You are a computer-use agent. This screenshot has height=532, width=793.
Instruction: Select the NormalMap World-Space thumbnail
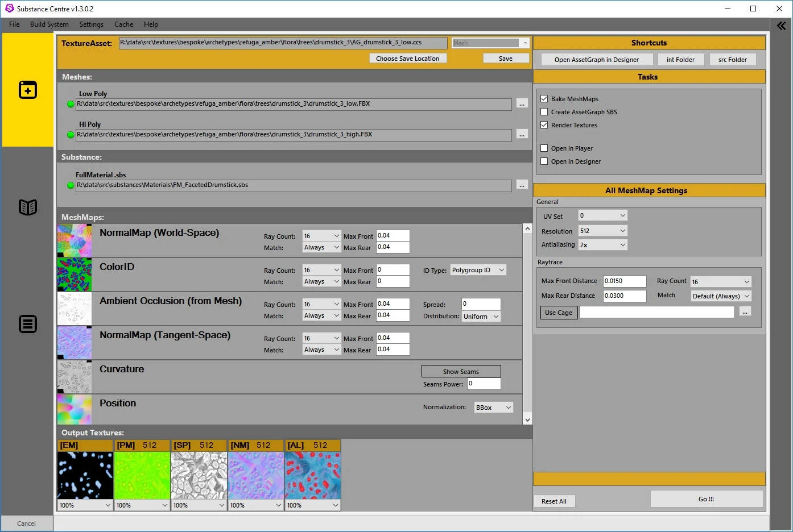click(75, 240)
